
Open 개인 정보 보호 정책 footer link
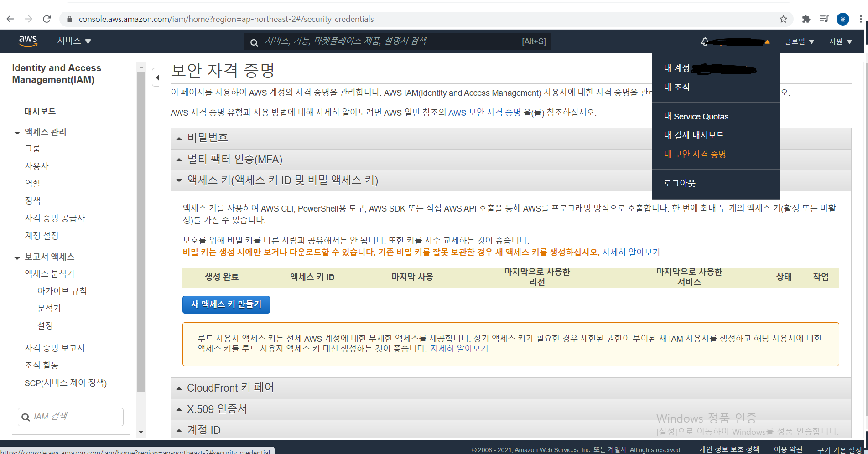729,449
